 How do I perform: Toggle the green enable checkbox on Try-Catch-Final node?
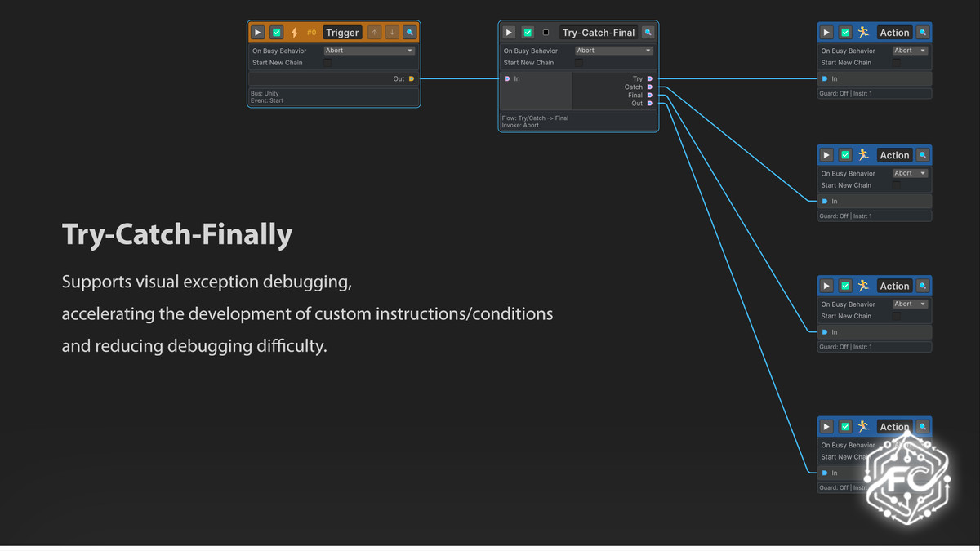click(x=528, y=33)
